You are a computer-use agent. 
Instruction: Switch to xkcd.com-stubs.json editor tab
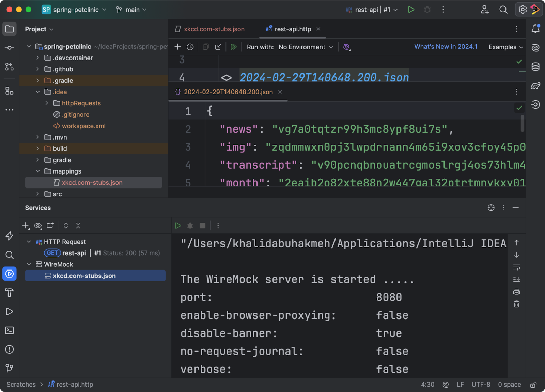(x=214, y=29)
